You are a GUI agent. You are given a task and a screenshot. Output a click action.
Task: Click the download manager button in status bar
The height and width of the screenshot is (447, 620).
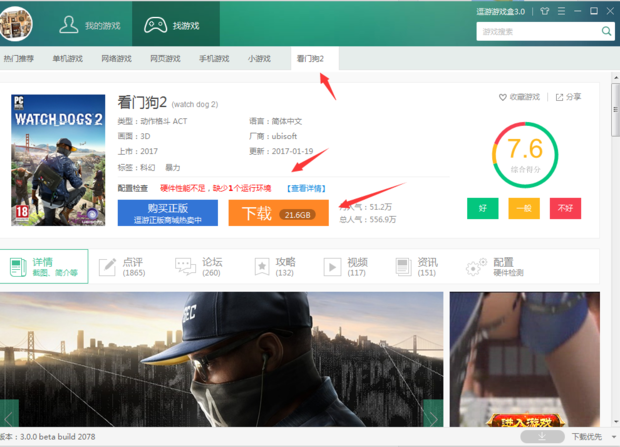542,436
